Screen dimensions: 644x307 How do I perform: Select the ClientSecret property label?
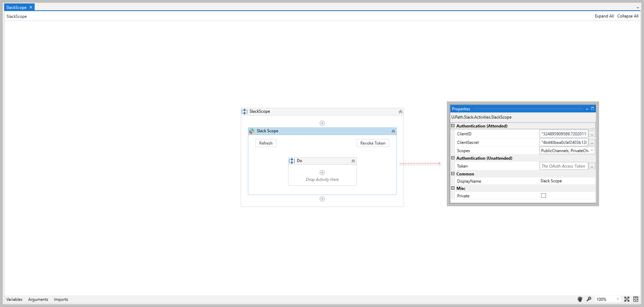pos(468,143)
